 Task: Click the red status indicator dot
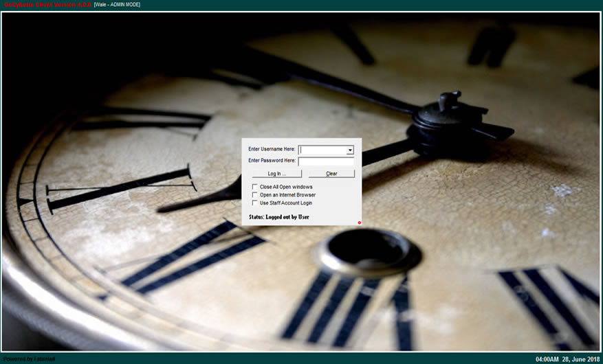[x=359, y=223]
